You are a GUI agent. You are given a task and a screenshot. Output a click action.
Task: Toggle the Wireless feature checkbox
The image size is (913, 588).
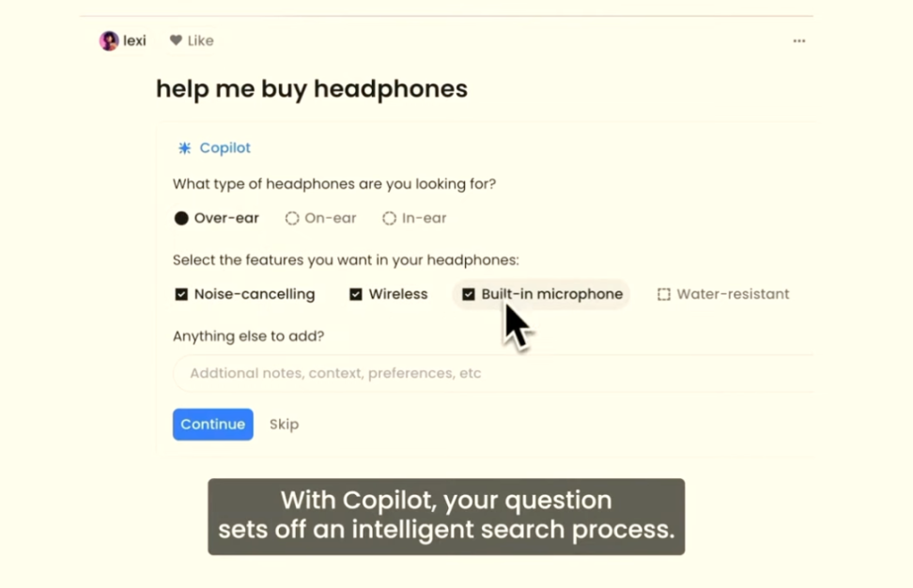pyautogui.click(x=356, y=294)
